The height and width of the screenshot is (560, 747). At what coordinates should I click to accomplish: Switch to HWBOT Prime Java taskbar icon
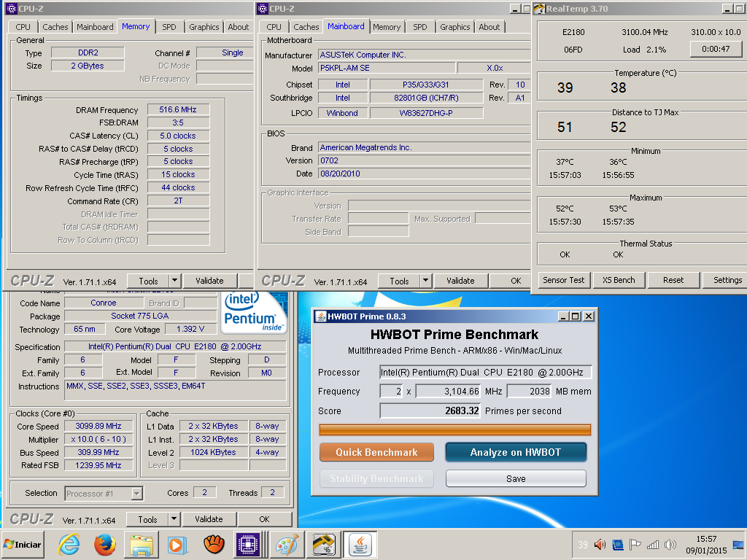coord(360,544)
